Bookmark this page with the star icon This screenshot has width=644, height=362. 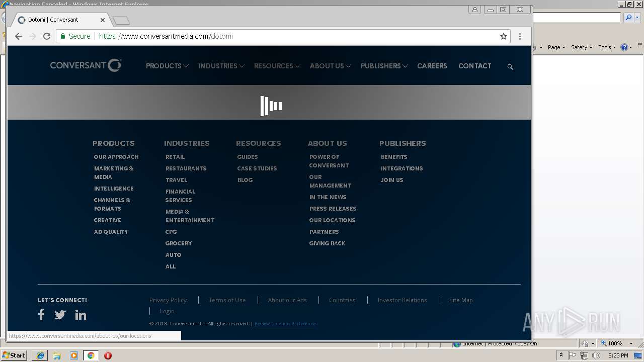coord(504,36)
